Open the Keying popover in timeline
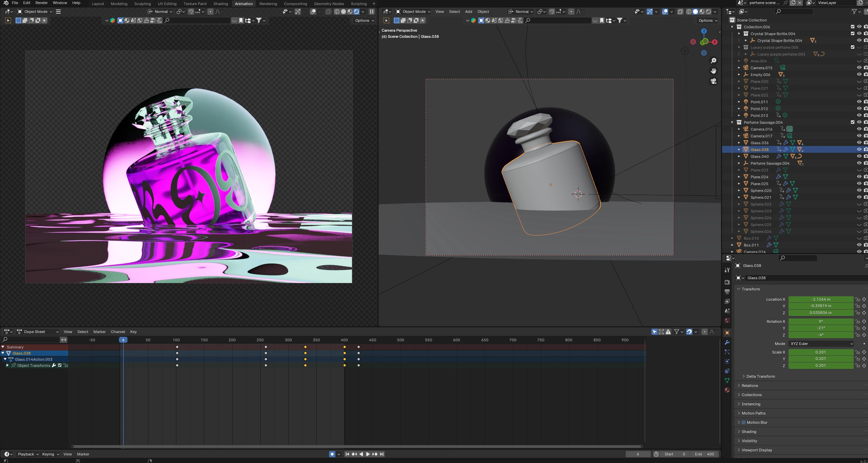868x463 pixels. pos(50,454)
